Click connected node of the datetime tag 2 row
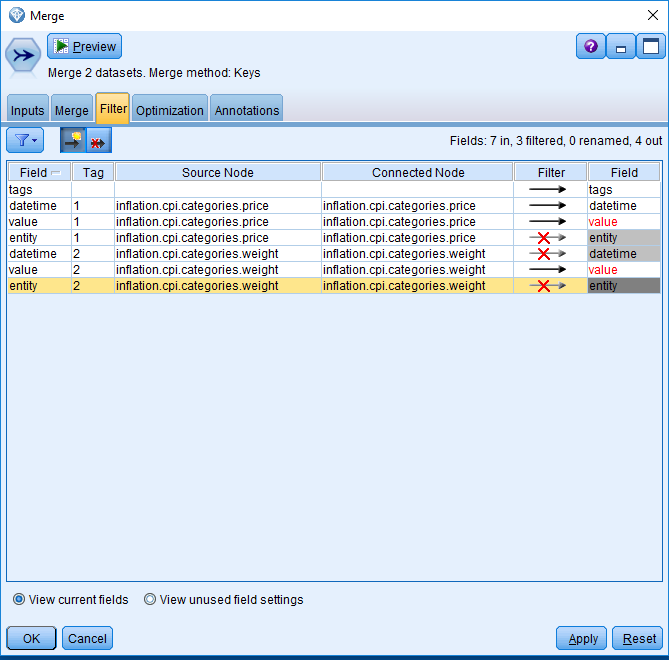 (417, 253)
